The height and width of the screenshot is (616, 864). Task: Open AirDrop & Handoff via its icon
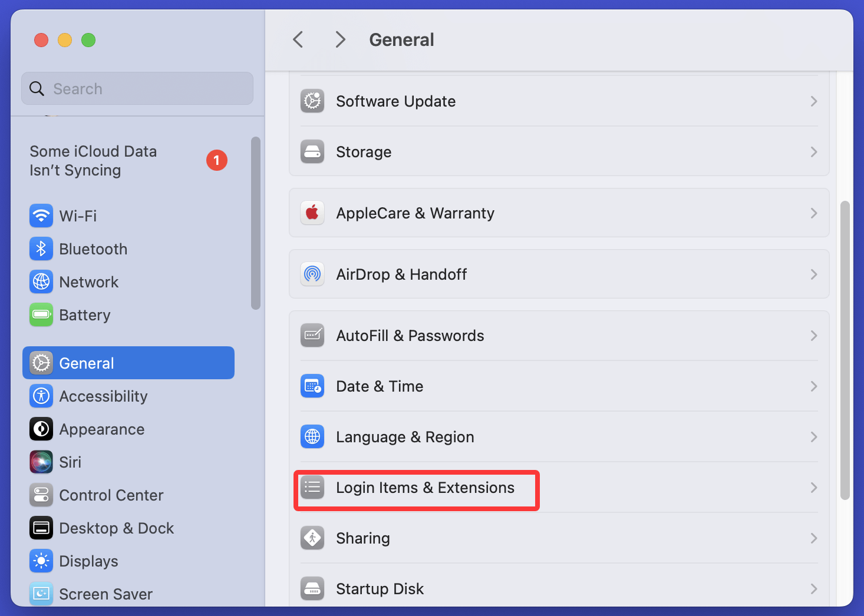312,274
